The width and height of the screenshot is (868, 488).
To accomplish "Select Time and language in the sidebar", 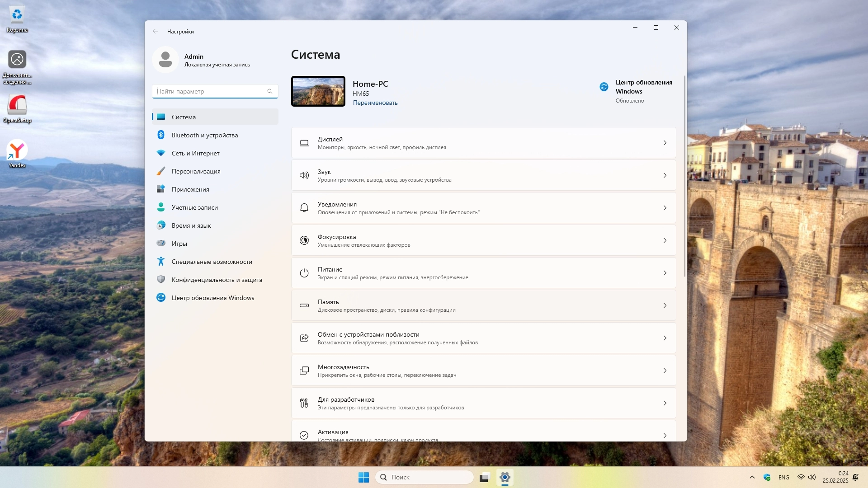I will coord(191,225).
